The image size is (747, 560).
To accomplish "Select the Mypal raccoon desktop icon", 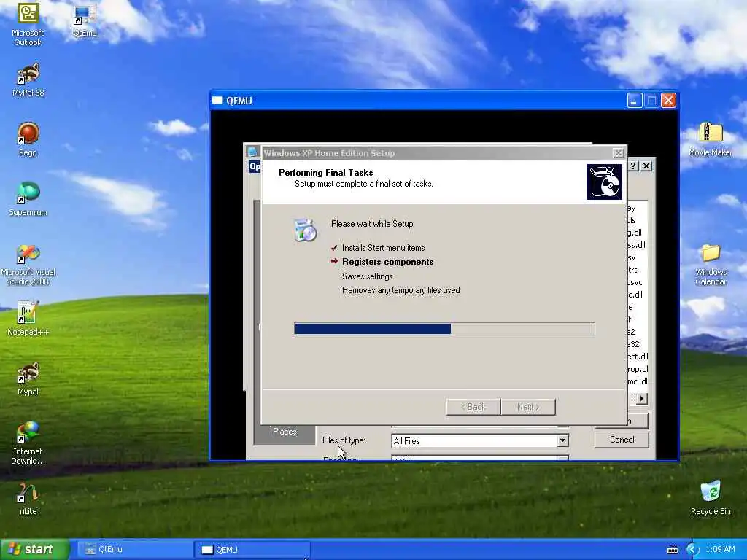I will (x=28, y=379).
